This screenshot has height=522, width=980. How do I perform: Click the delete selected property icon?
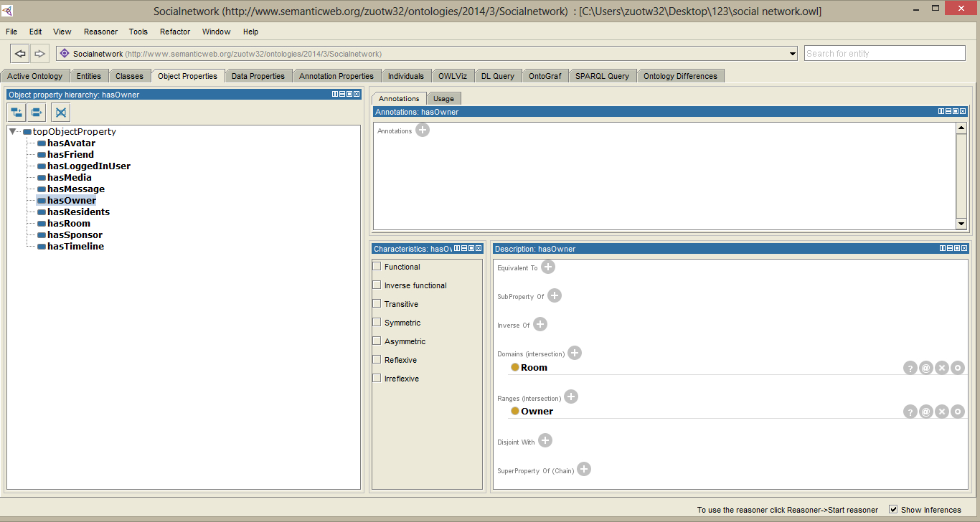(x=61, y=112)
